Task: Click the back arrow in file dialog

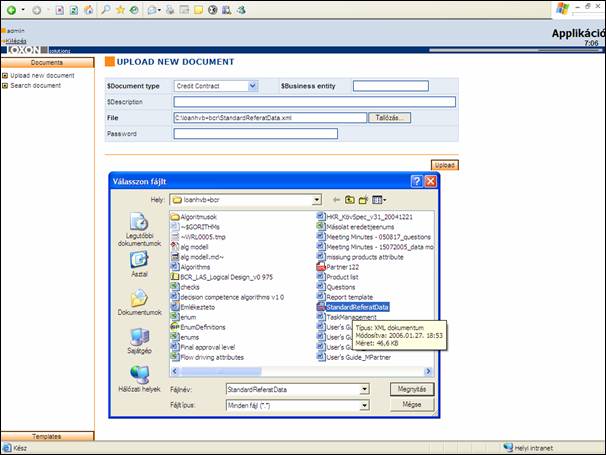Action: (x=337, y=199)
